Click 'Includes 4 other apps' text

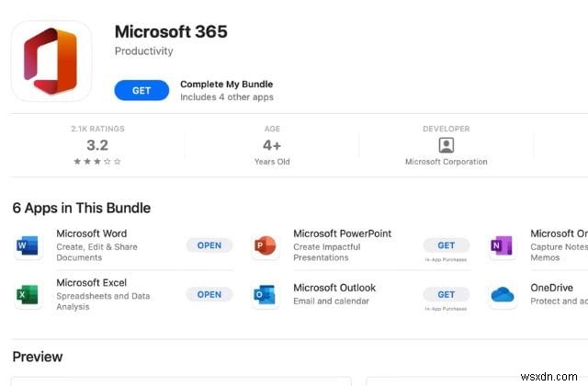pos(227,97)
